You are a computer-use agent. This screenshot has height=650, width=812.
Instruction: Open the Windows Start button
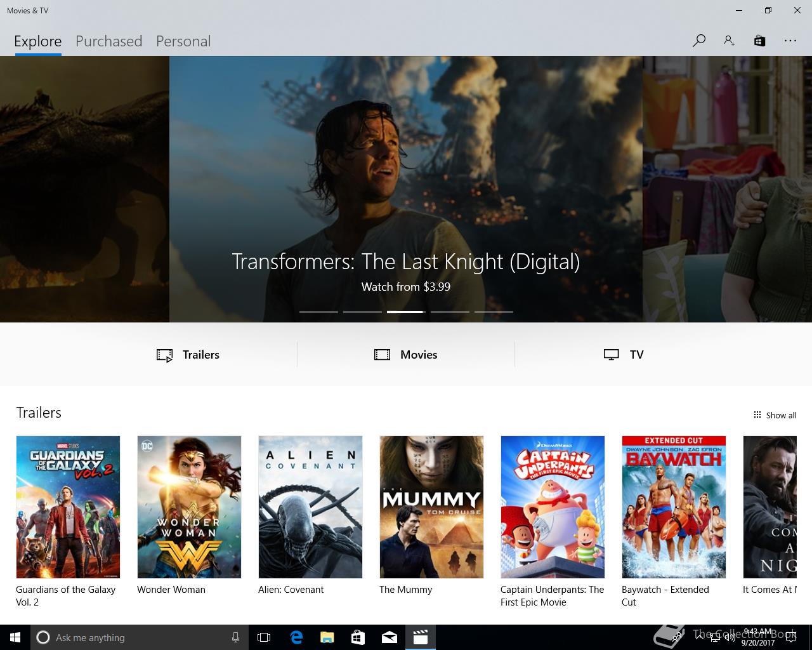tap(15, 637)
